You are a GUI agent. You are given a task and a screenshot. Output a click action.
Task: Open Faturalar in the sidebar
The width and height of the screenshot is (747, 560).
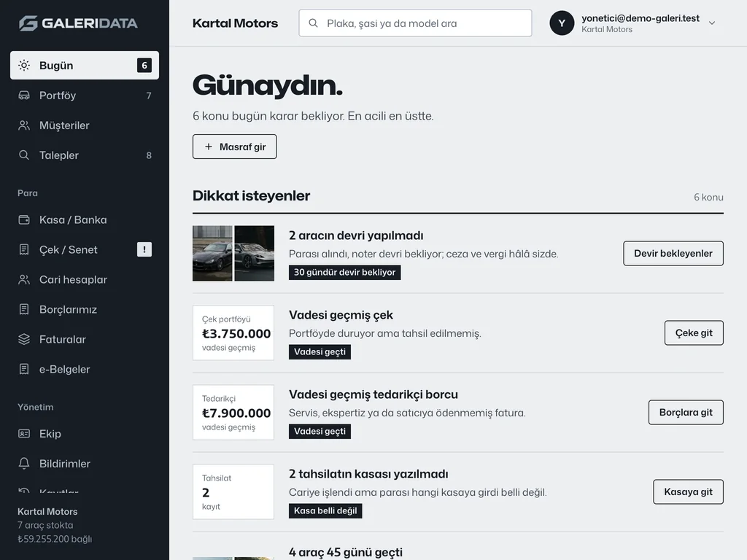click(x=85, y=340)
